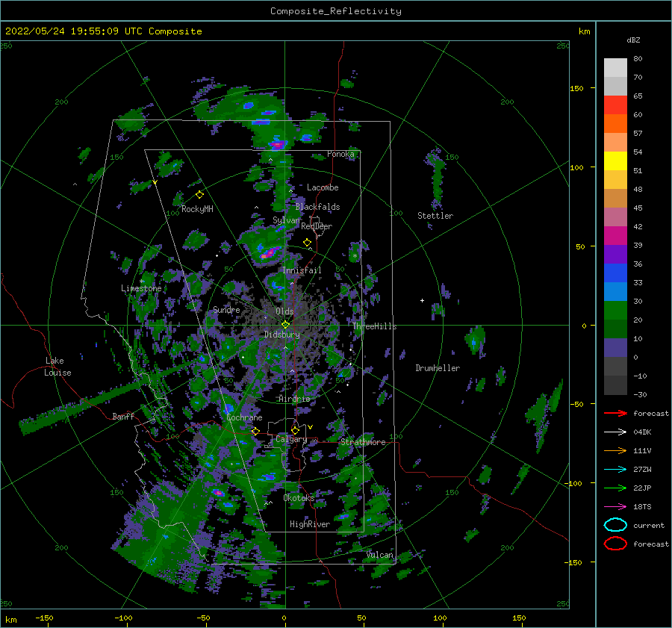This screenshot has width=672, height=628.
Task: Click the light gray 70 dBZ color swatch
Action: click(x=615, y=68)
